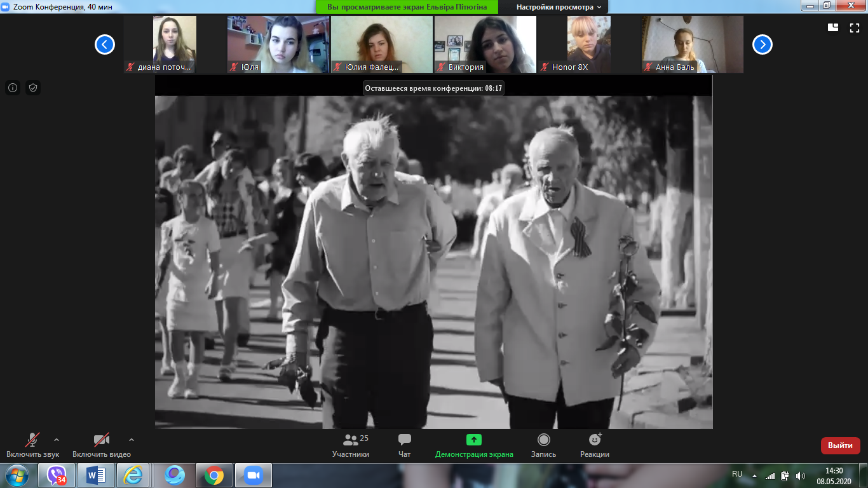Open Viber from the taskbar

pos(57,475)
